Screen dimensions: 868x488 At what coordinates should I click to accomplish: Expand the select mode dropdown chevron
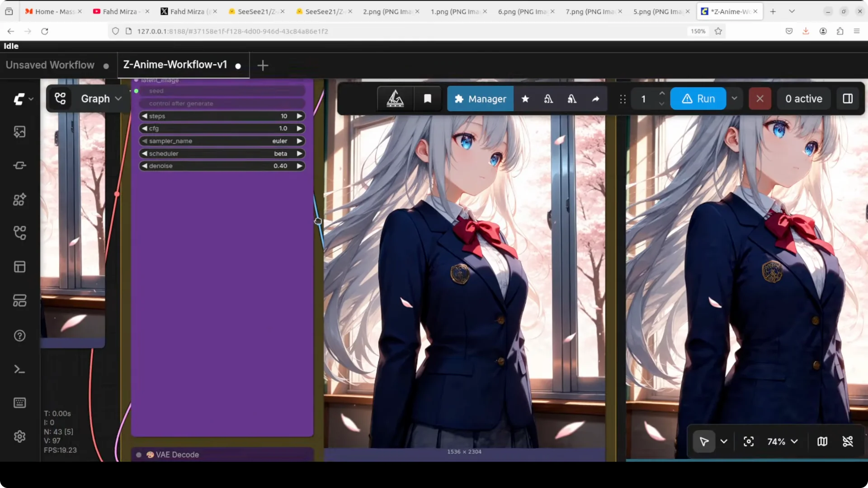[724, 441]
